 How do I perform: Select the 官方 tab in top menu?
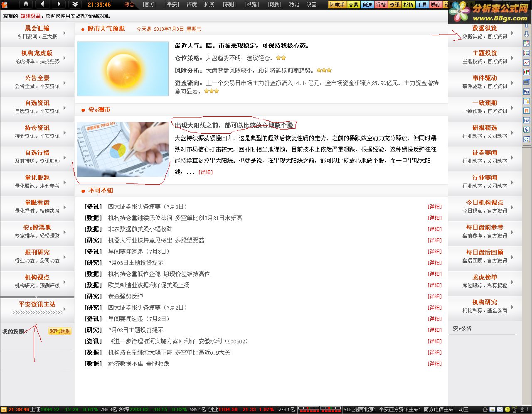point(150,5)
